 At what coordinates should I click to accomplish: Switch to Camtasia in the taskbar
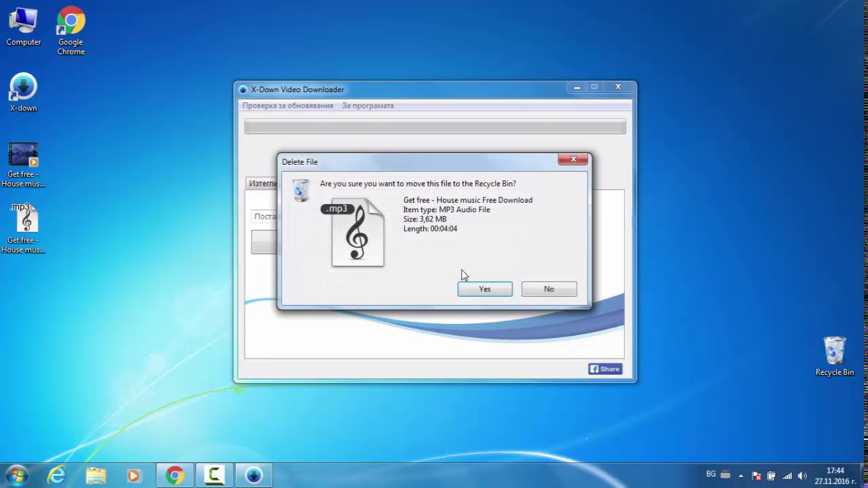[x=214, y=476]
